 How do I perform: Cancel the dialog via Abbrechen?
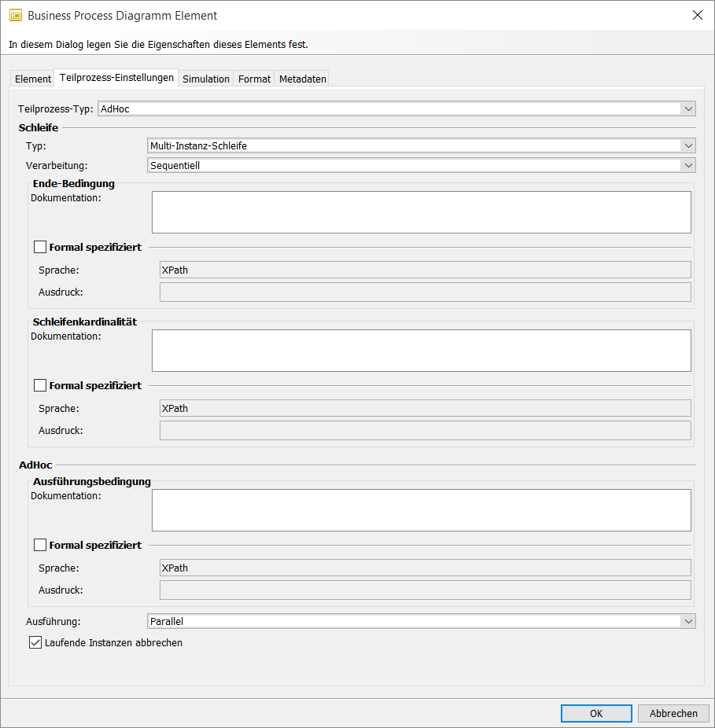[673, 713]
